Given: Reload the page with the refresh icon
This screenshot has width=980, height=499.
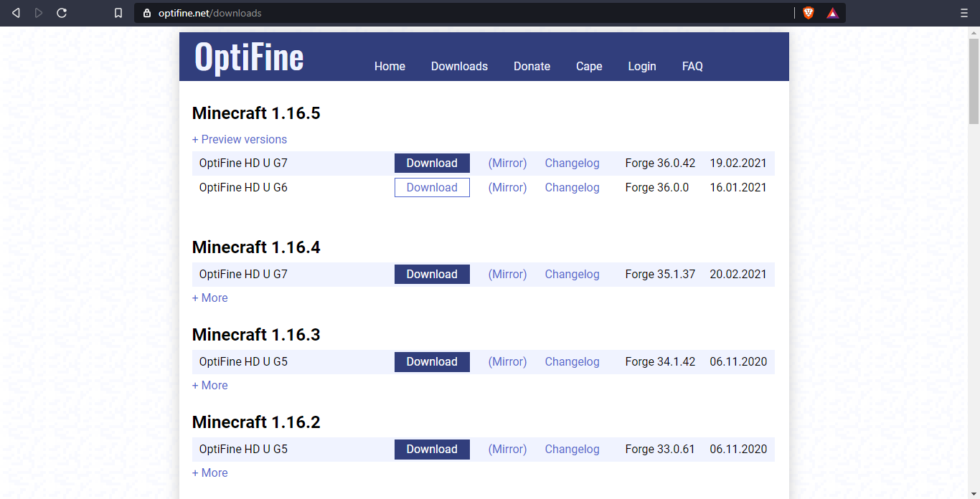Looking at the screenshot, I should pyautogui.click(x=62, y=13).
